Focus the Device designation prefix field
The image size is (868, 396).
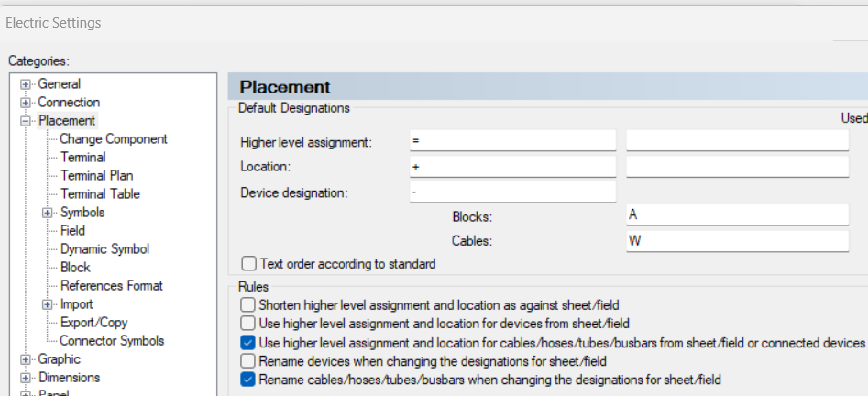(512, 192)
